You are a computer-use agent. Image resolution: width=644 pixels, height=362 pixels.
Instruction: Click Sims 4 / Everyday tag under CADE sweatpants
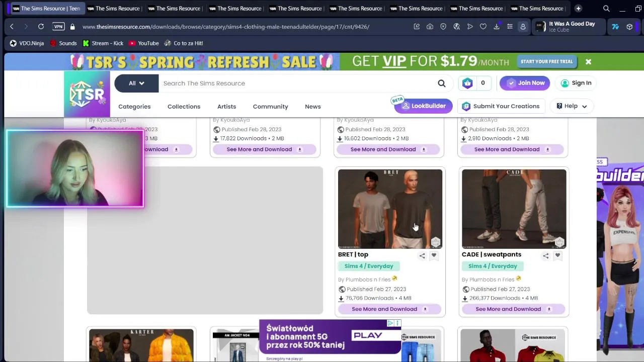point(493,266)
